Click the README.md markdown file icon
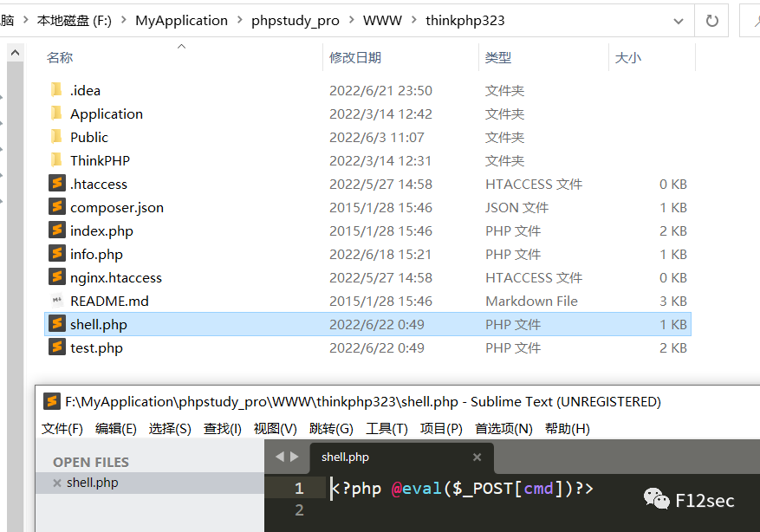 56,301
